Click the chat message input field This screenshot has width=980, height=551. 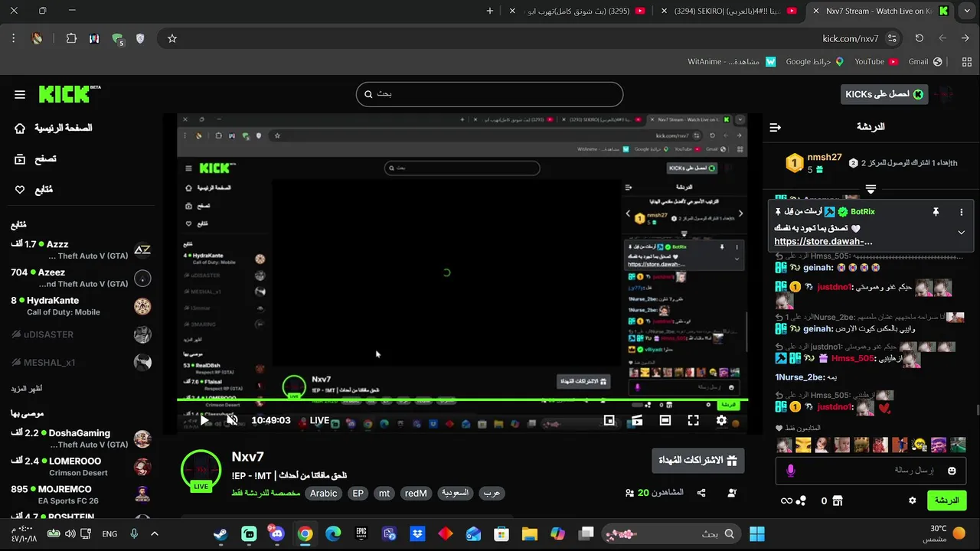coord(871,471)
